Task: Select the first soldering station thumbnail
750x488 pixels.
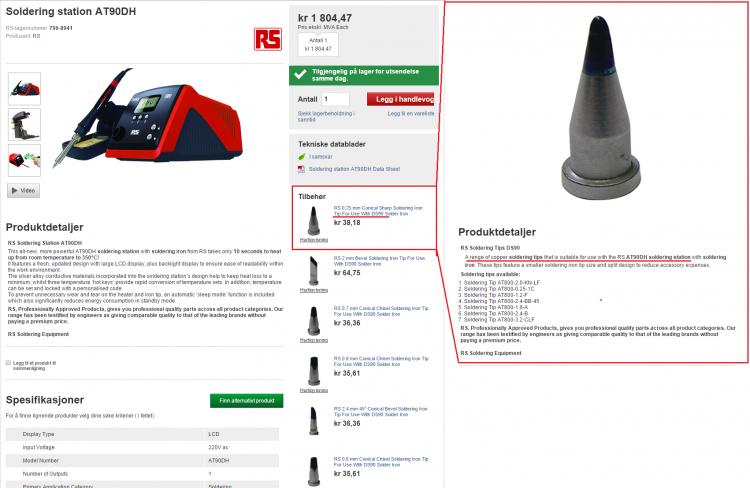Action: click(24, 89)
